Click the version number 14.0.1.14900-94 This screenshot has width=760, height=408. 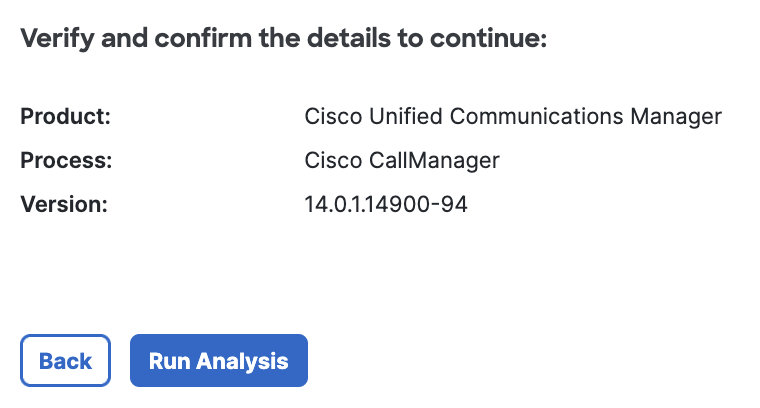[386, 204]
